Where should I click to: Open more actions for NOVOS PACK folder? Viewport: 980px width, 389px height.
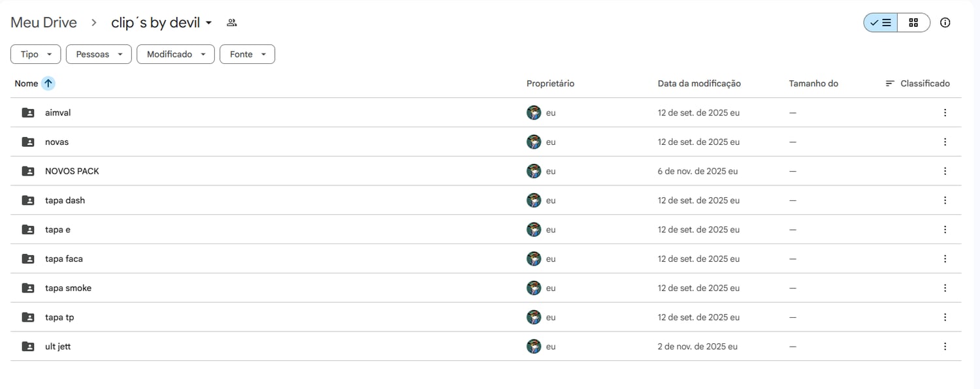coord(945,171)
